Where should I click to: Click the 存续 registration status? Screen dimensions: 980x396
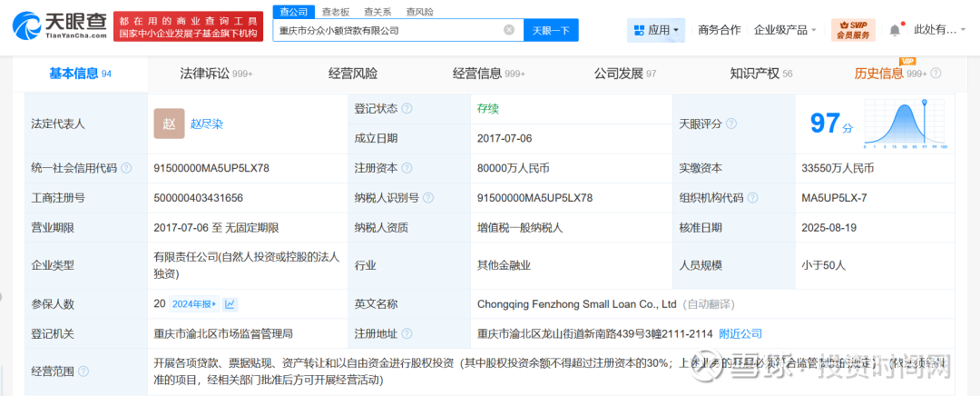(487, 108)
